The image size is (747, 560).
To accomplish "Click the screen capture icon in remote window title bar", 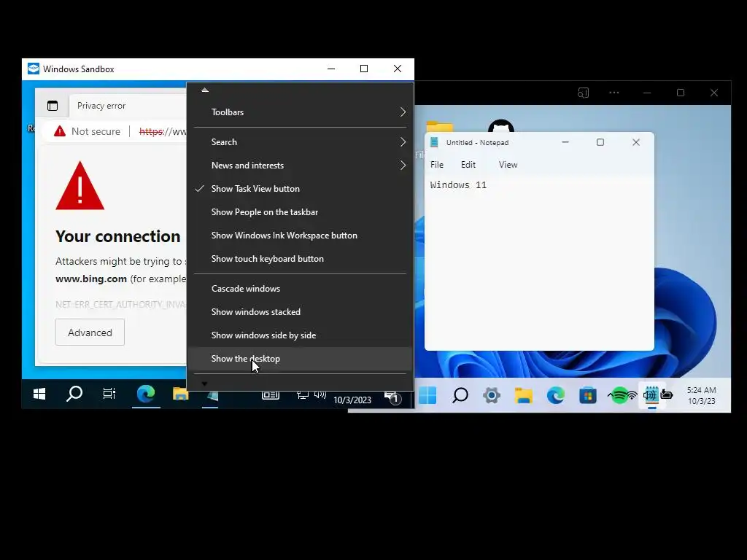I will click(x=583, y=93).
